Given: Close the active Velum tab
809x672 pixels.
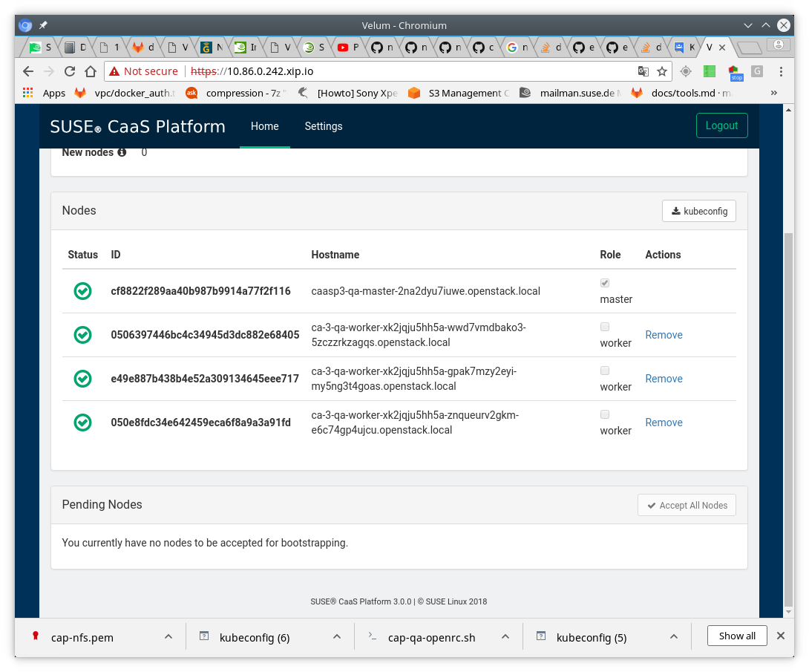Looking at the screenshot, I should [722, 48].
